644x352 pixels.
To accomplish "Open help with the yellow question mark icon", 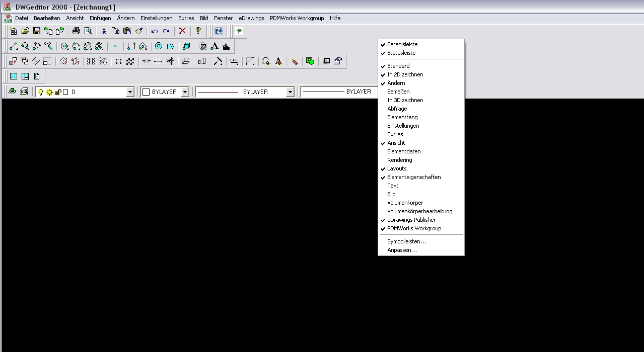I will pos(198,31).
